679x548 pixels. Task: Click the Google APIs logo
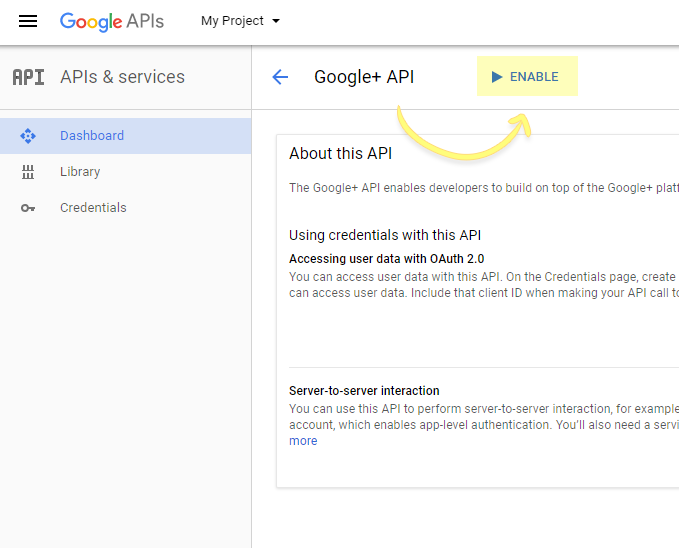(111, 21)
